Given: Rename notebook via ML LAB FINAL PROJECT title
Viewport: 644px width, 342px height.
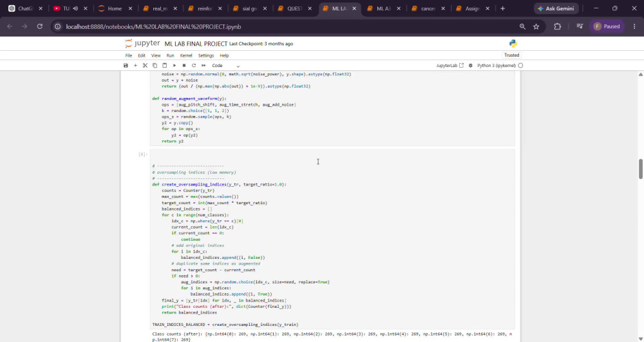Looking at the screenshot, I should [x=196, y=44].
